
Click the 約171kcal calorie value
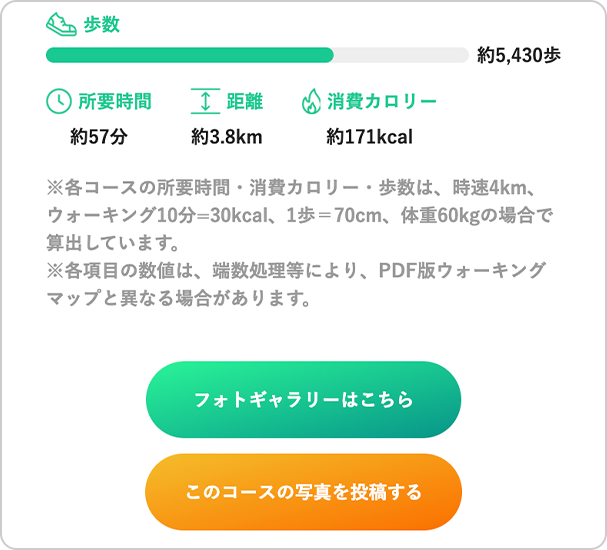tap(369, 137)
